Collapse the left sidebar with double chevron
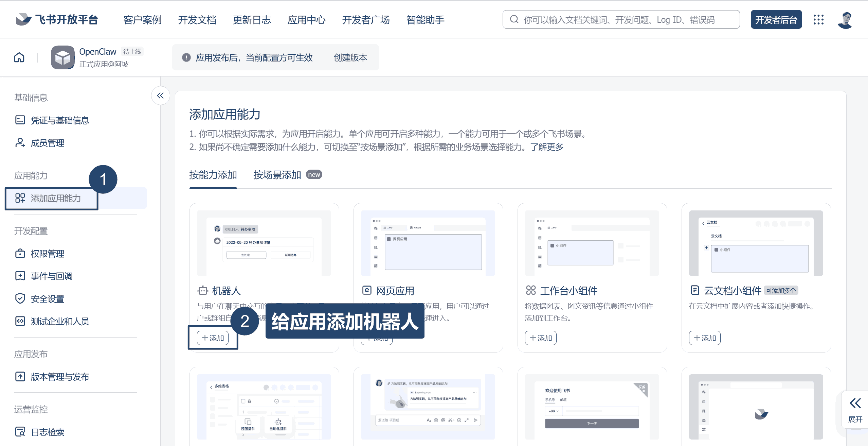Image resolution: width=868 pixels, height=446 pixels. (x=160, y=96)
